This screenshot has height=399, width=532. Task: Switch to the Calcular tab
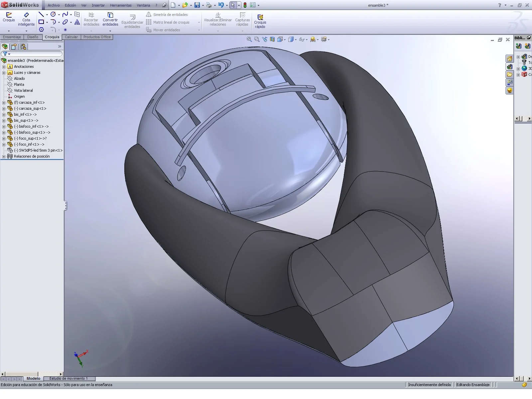coord(71,37)
